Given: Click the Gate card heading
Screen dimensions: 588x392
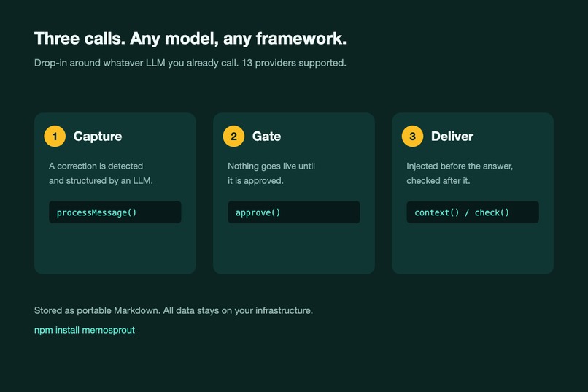Looking at the screenshot, I should pyautogui.click(x=266, y=137).
